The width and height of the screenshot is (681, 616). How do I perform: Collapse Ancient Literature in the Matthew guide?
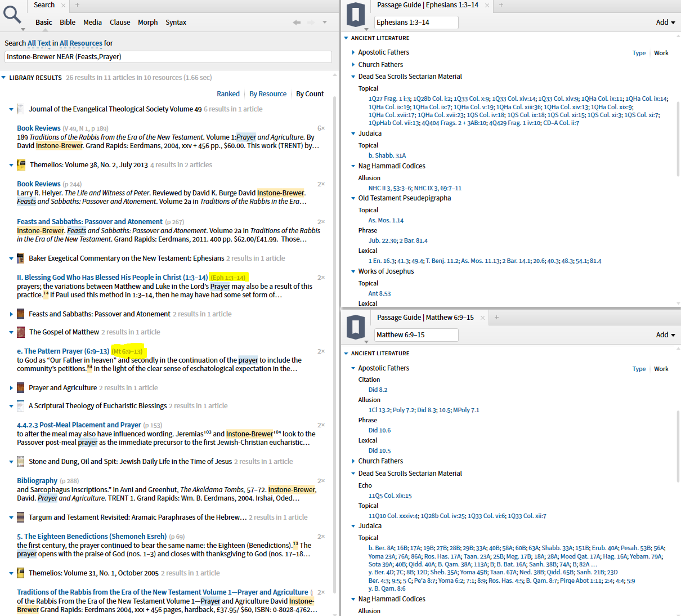point(346,354)
